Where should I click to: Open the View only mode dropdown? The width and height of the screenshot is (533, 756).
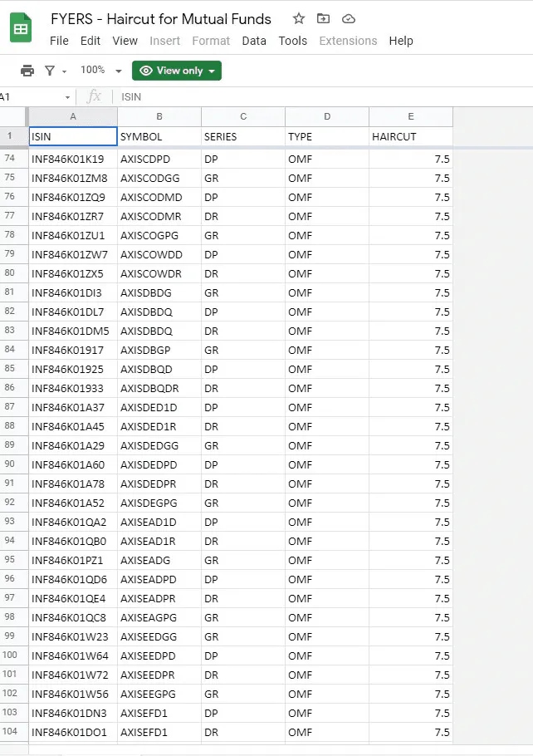176,71
